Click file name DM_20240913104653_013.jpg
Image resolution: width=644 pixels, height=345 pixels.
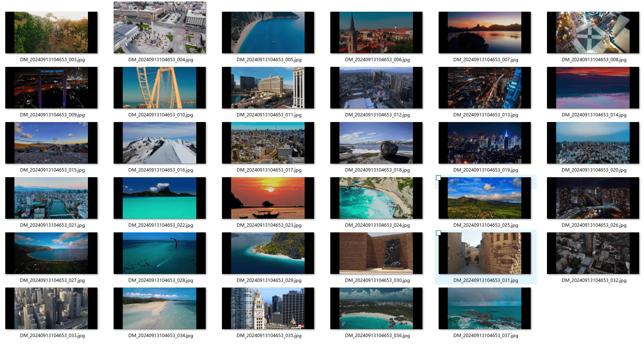486,115
